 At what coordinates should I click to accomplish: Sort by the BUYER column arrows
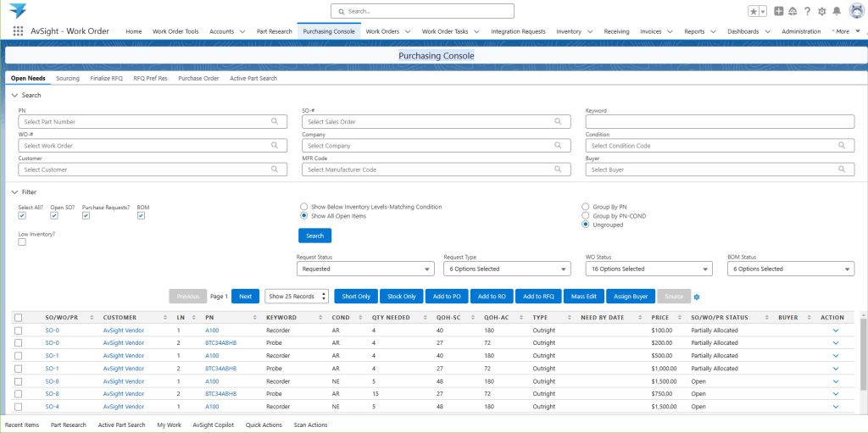(x=808, y=318)
